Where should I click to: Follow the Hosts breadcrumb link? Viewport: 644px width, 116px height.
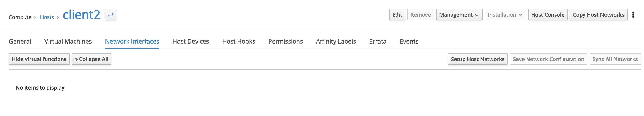click(x=47, y=17)
